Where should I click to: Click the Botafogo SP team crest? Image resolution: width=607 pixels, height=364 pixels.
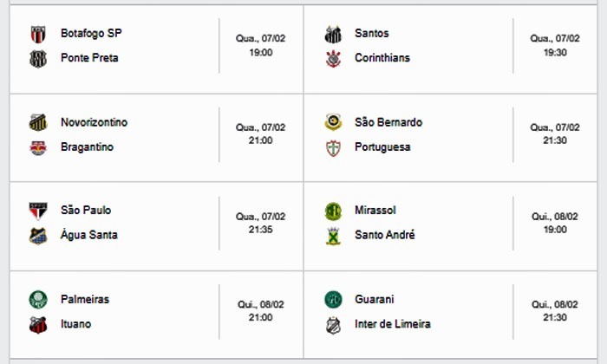38,34
